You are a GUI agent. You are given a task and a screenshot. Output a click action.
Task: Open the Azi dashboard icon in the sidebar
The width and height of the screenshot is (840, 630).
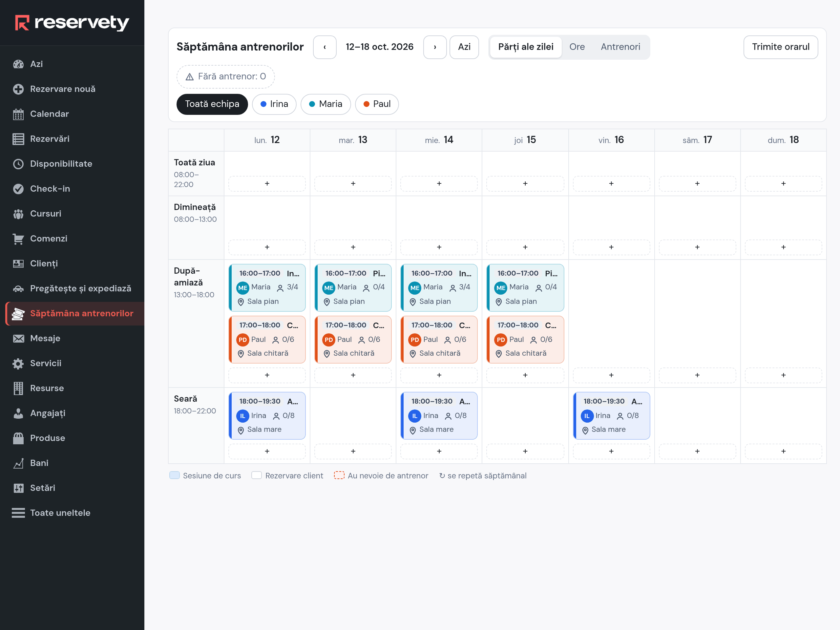coord(18,64)
